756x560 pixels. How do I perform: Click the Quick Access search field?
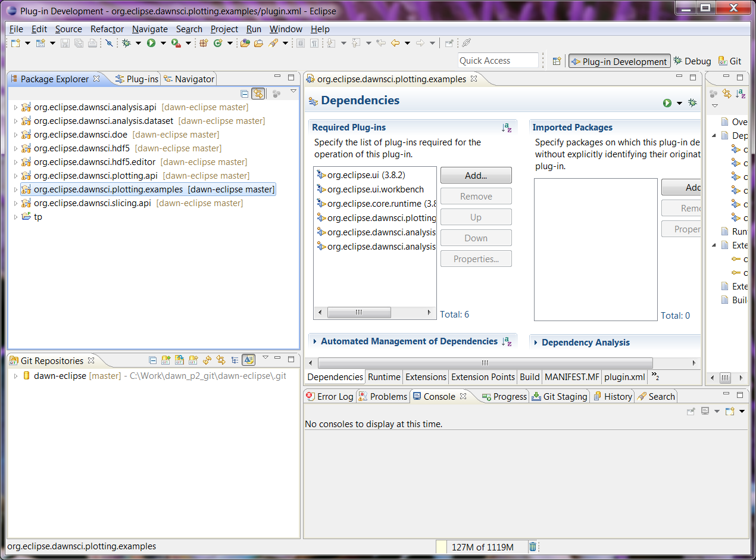pyautogui.click(x=498, y=61)
